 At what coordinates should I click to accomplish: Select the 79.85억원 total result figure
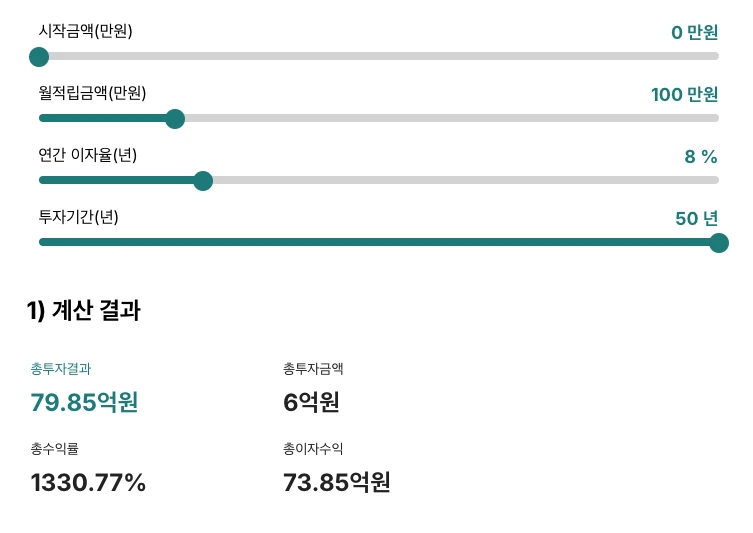coord(84,402)
